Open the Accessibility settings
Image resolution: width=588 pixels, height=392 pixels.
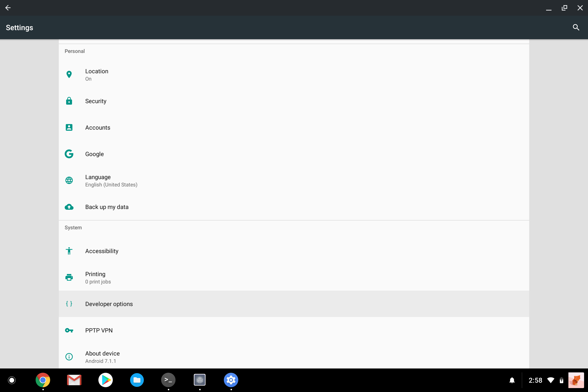101,251
